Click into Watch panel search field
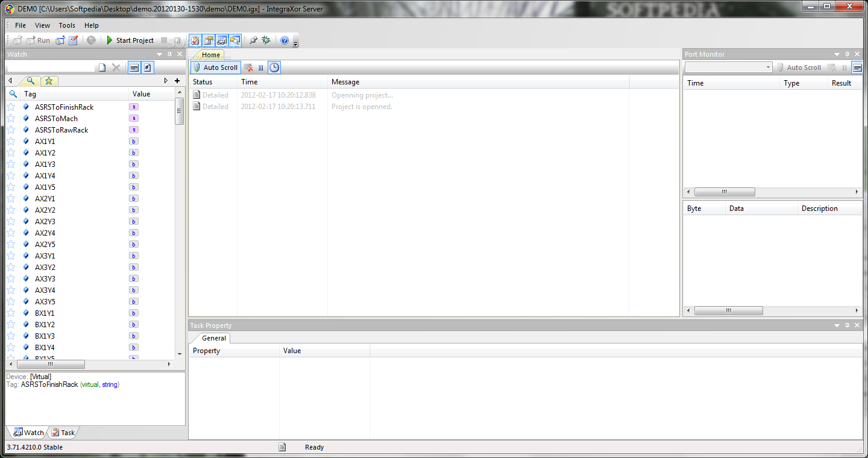 click(x=51, y=67)
